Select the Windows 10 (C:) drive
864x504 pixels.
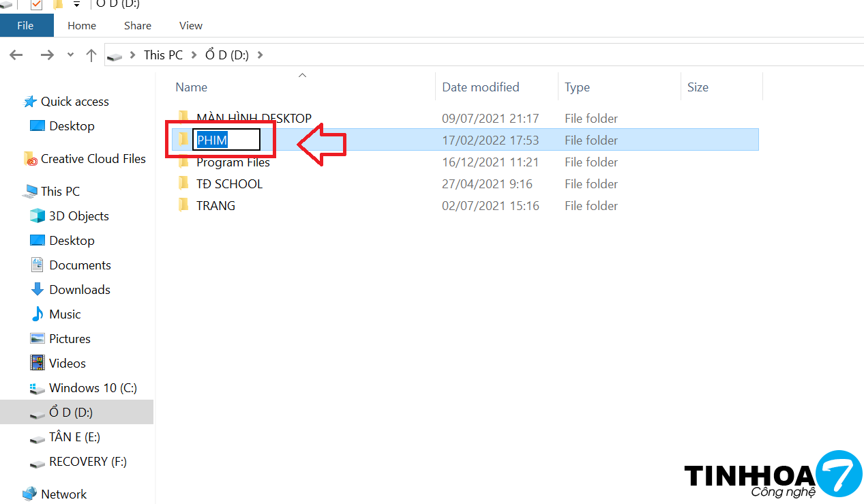(93, 388)
